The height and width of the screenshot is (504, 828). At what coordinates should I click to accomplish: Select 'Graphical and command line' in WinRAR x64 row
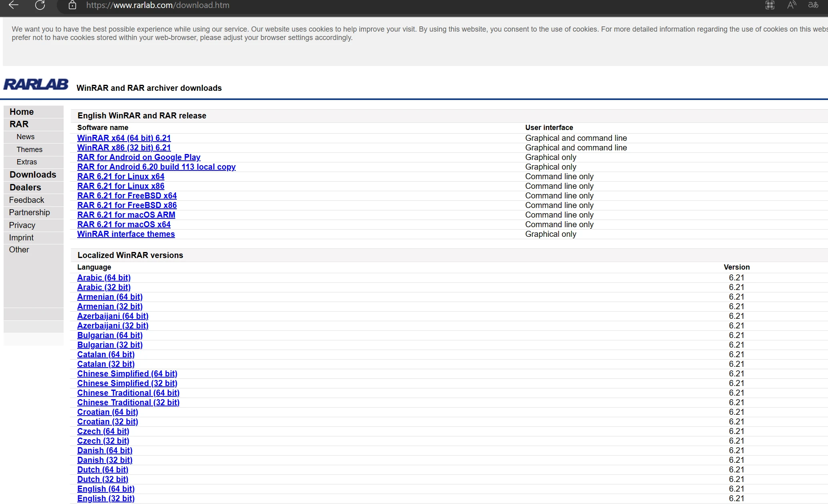[x=576, y=138]
